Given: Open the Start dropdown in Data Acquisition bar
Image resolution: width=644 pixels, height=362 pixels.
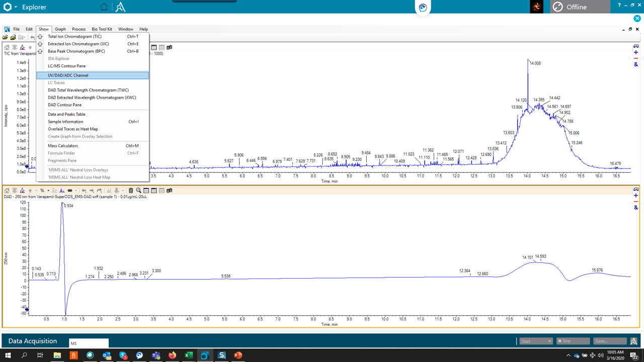Looking at the screenshot, I should (x=536, y=341).
